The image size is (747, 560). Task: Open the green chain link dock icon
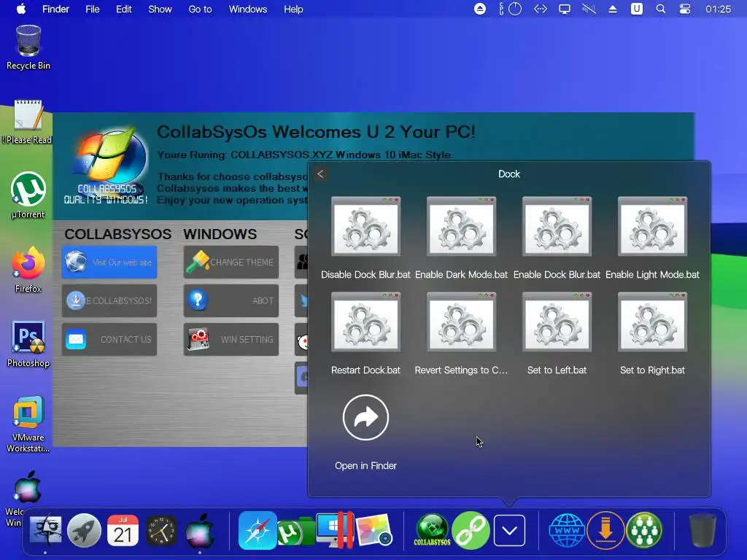tap(471, 530)
